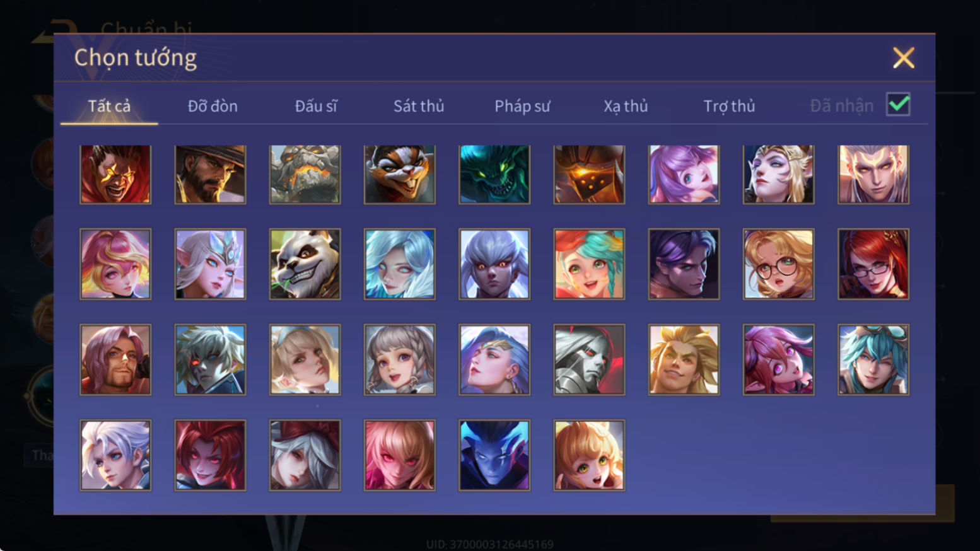
Task: Select the teal-haired hero with goggles
Action: coord(873,359)
